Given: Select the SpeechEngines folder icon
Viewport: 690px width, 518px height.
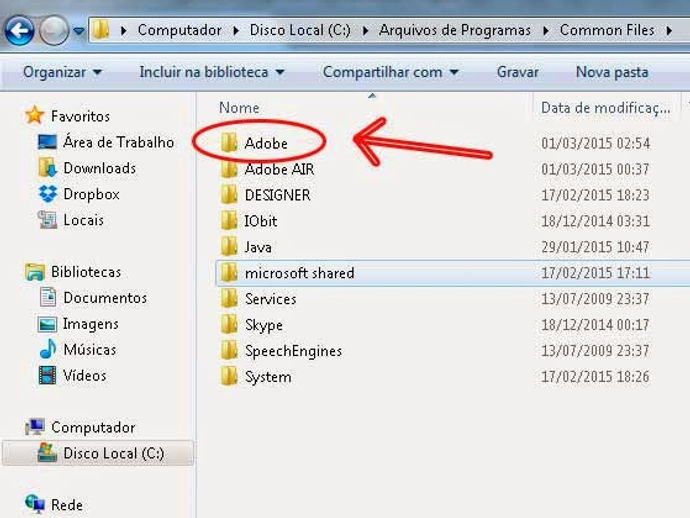Looking at the screenshot, I should (229, 350).
